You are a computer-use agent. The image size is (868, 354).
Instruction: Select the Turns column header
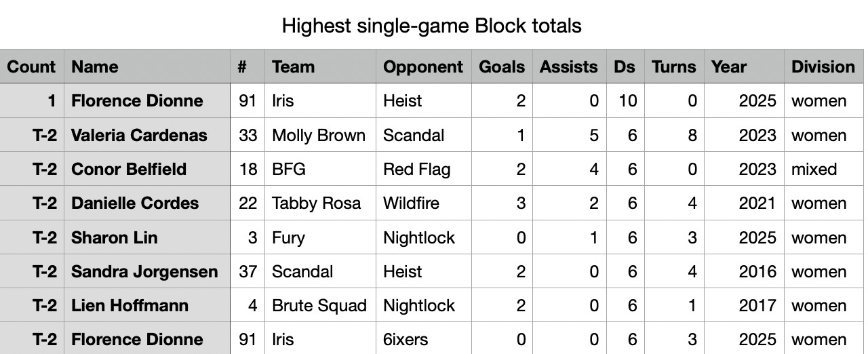(673, 66)
